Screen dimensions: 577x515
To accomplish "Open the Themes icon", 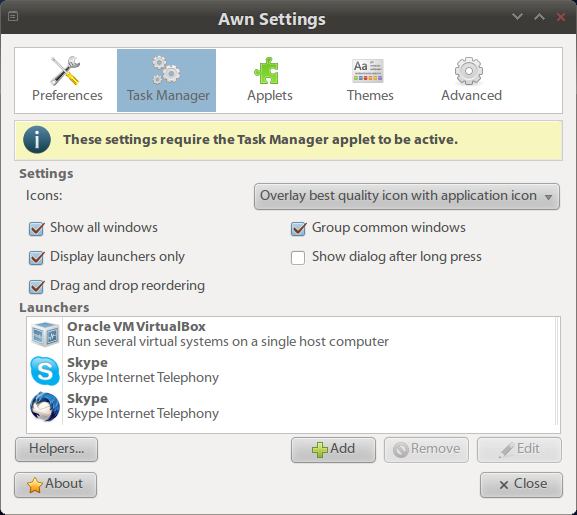I will [368, 71].
